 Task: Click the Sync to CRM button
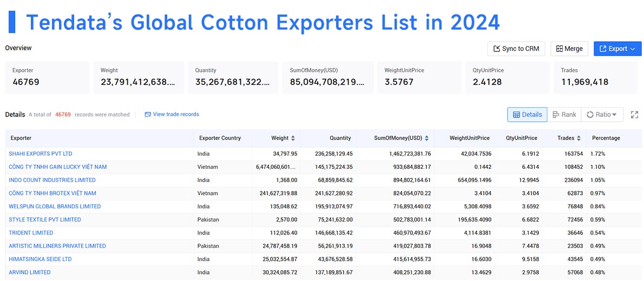[516, 49]
